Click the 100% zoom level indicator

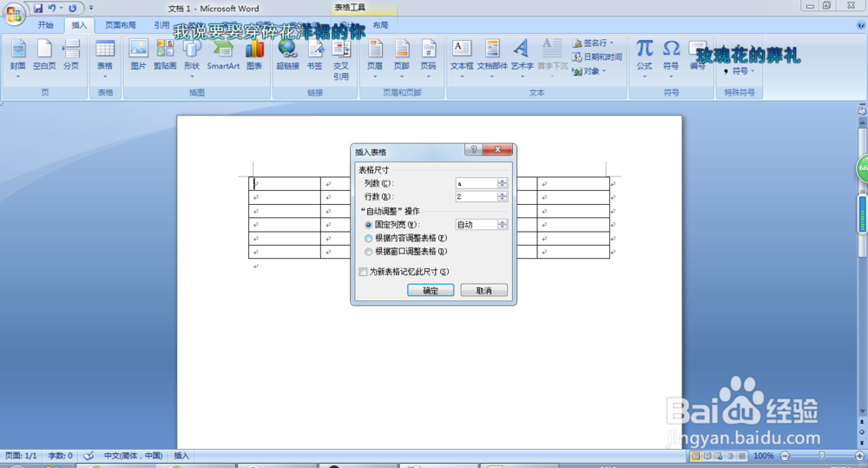tap(763, 456)
